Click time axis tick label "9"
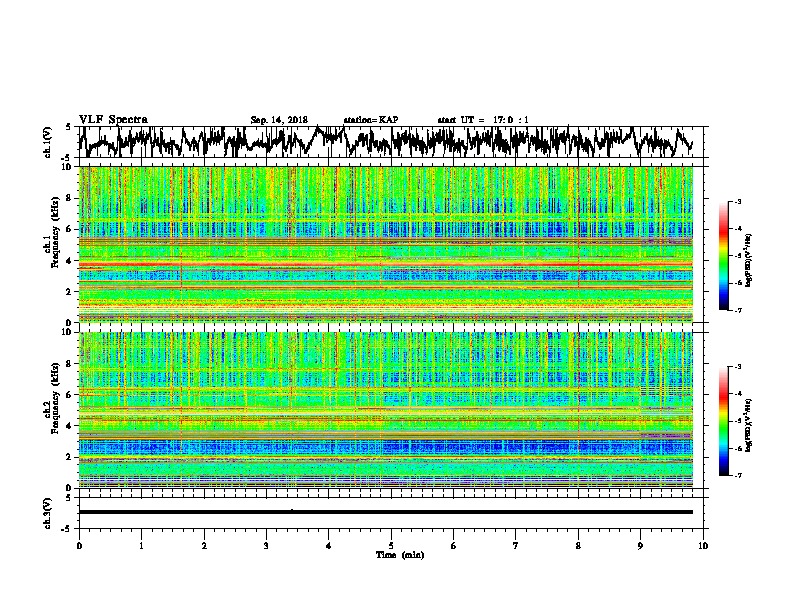The width and height of the screenshot is (792, 612). pyautogui.click(x=640, y=546)
